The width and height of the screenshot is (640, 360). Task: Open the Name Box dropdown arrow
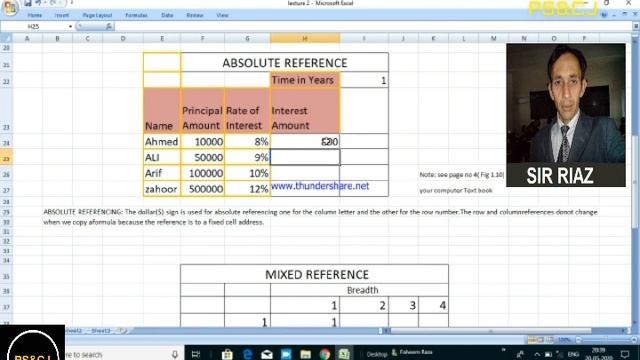(x=70, y=27)
